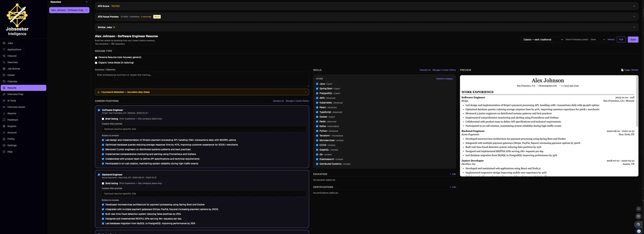Uncheck the Kafka skill checkbox

pyautogui.click(x=317, y=126)
